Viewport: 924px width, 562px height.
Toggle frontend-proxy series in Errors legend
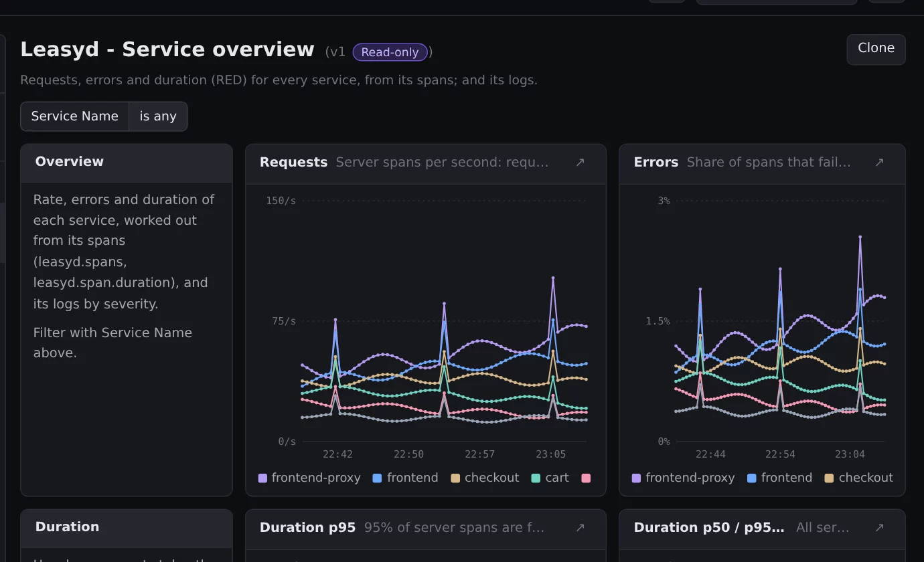[683, 478]
